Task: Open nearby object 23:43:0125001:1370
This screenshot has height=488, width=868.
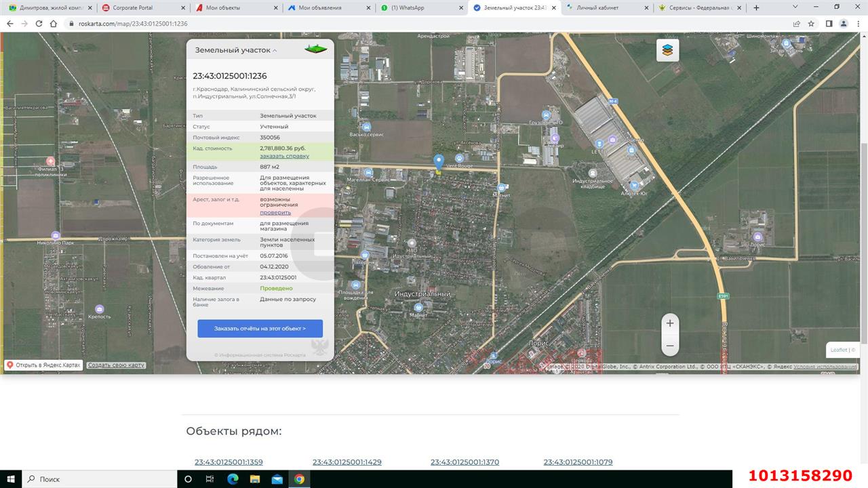Action: point(465,462)
